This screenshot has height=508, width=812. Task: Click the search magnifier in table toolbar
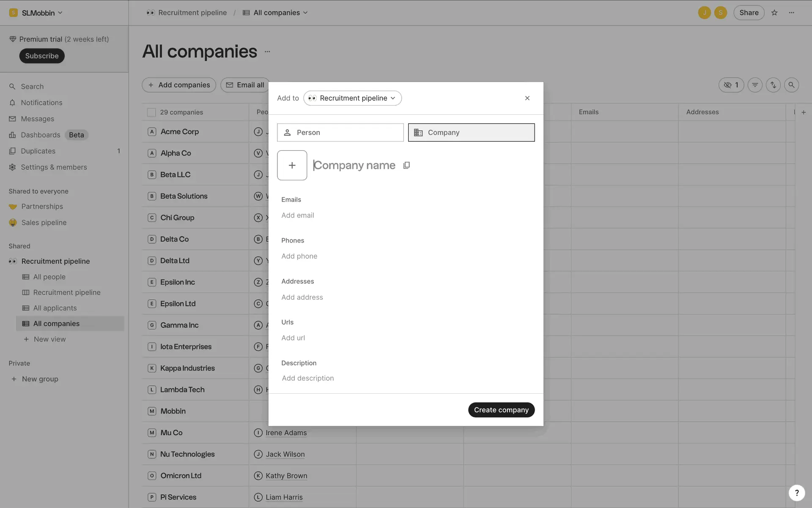click(x=791, y=85)
